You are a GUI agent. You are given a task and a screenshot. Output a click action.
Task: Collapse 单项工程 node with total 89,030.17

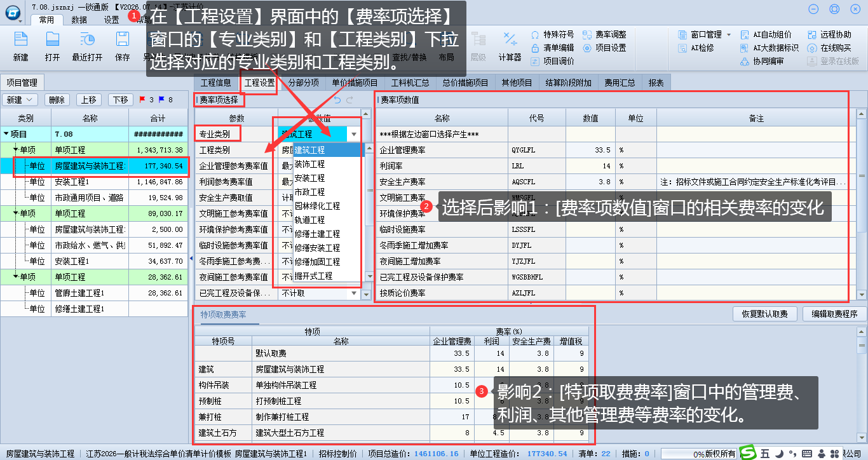pyautogui.click(x=16, y=213)
